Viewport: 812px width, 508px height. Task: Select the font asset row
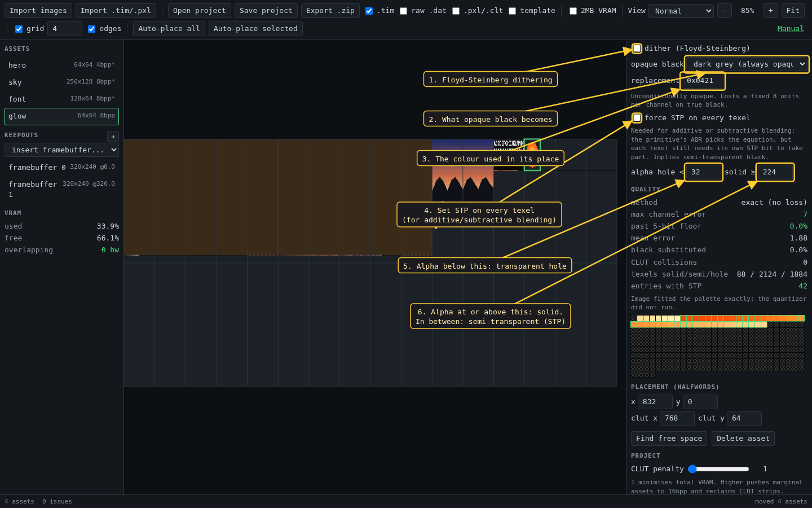click(x=62, y=99)
